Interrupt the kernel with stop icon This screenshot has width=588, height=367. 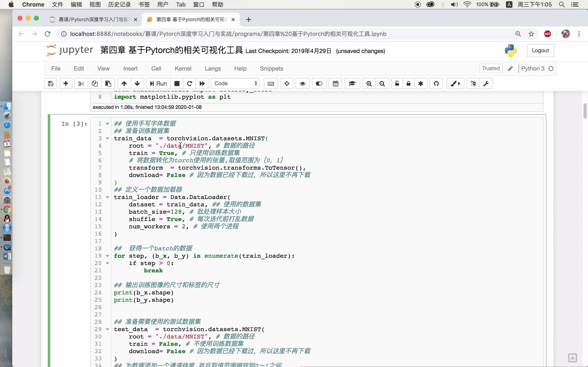[177, 84]
